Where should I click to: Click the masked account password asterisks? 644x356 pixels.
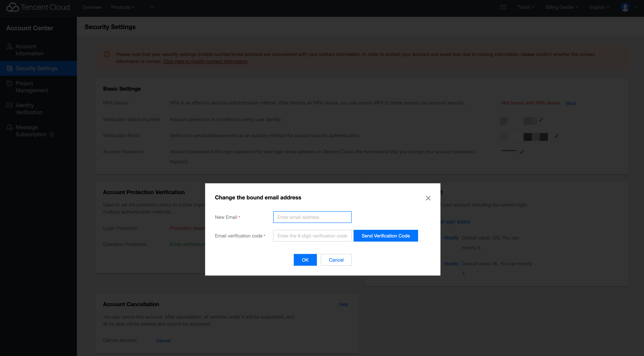coord(509,151)
